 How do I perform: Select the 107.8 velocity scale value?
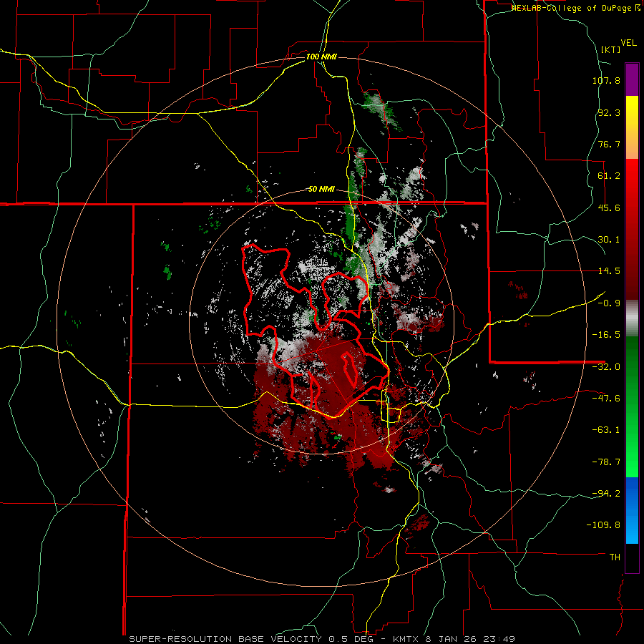tap(606, 80)
